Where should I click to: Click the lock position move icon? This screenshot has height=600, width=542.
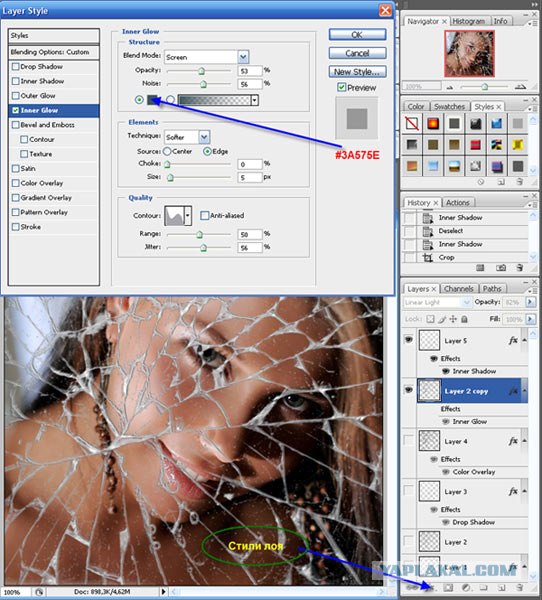[453, 319]
